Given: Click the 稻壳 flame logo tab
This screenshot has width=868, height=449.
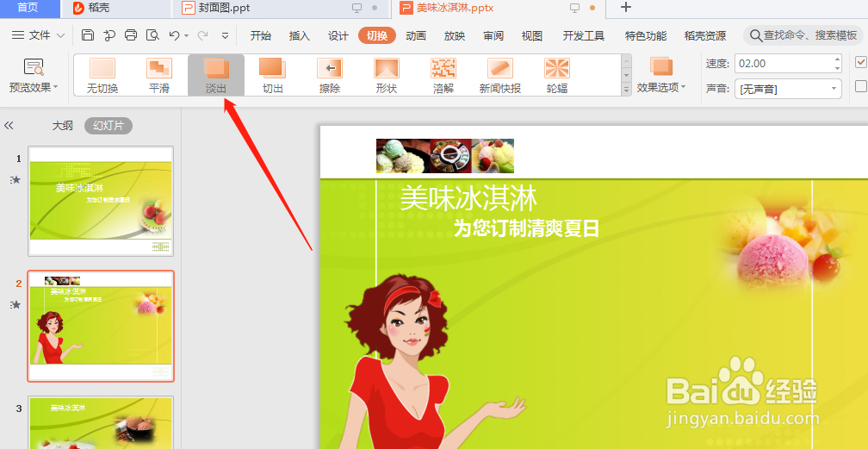Looking at the screenshot, I should coord(78,8).
